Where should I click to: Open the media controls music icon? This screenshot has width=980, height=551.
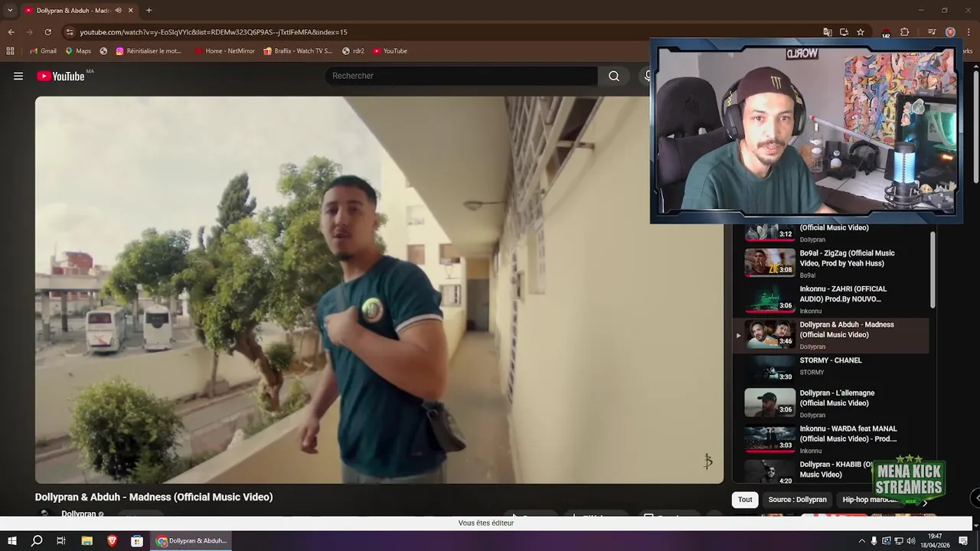pos(932,32)
